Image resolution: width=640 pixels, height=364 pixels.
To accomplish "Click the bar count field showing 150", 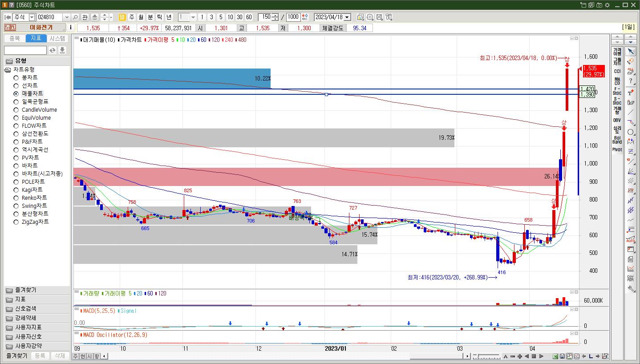I will coord(265,17).
